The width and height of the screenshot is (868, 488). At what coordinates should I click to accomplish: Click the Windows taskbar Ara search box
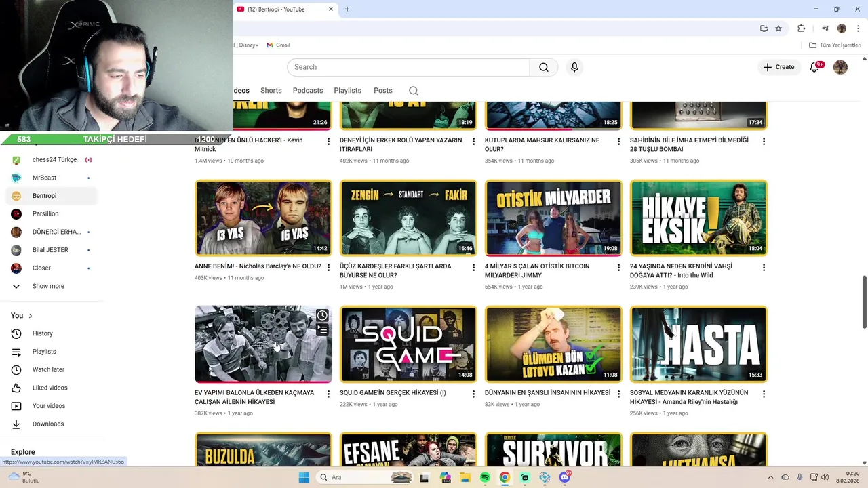click(364, 477)
